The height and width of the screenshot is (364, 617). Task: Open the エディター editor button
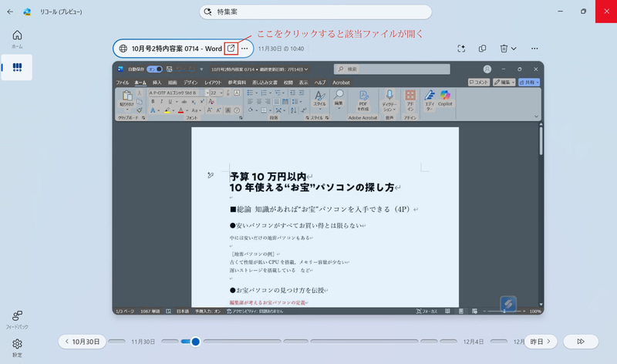point(430,101)
